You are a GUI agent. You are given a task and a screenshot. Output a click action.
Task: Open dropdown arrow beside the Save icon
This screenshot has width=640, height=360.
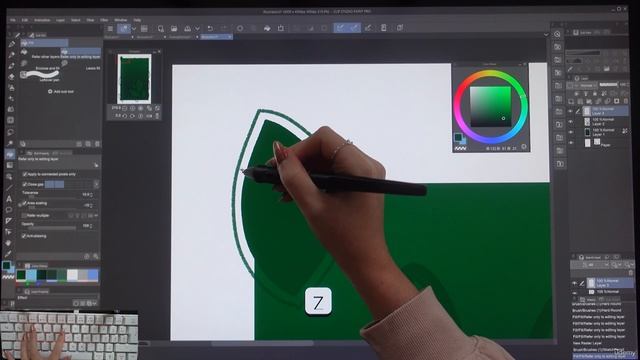coord(197,28)
